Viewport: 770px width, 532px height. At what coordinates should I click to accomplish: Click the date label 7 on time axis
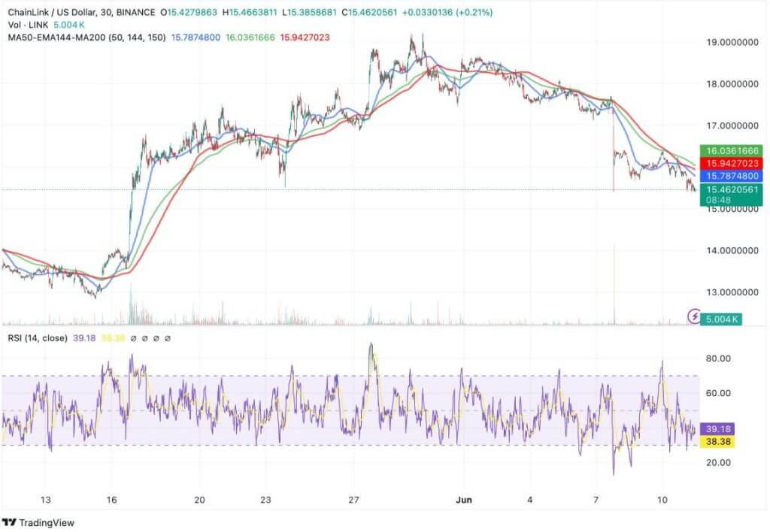pyautogui.click(x=596, y=500)
